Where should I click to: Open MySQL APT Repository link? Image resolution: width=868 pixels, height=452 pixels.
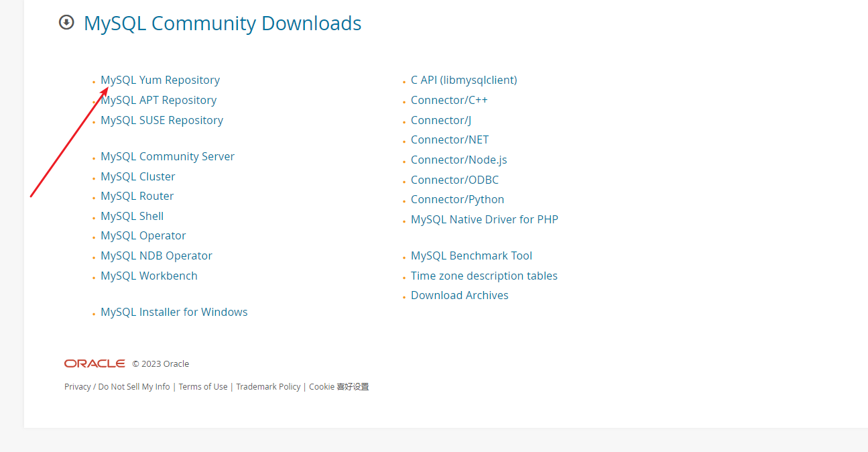click(158, 100)
